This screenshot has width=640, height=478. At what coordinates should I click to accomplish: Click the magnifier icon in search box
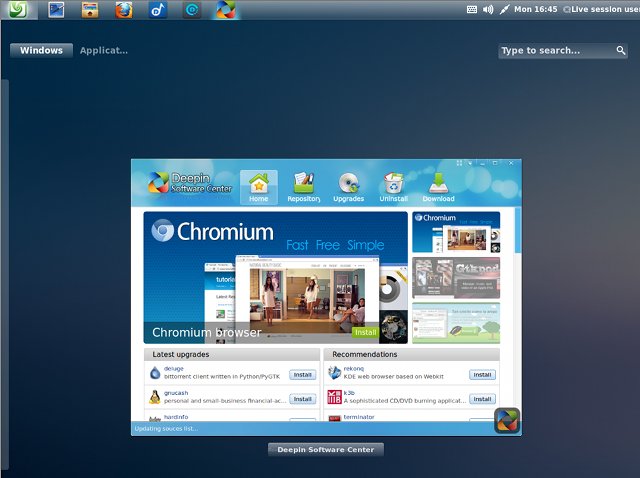[x=620, y=50]
